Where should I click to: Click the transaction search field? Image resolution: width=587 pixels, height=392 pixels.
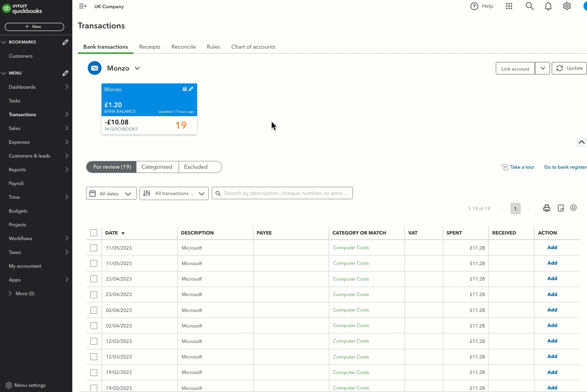click(282, 193)
